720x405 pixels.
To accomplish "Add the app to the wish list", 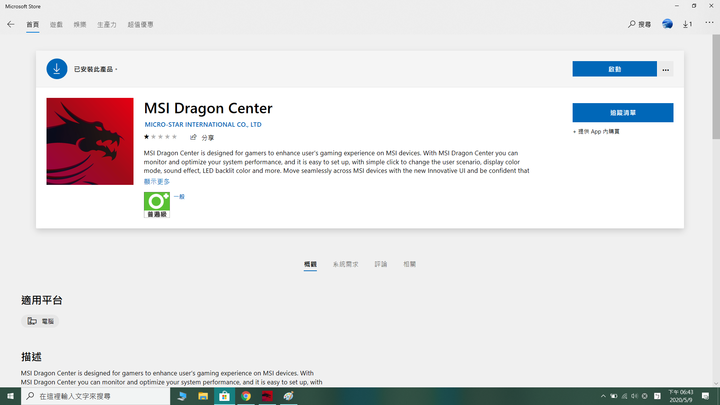I will (623, 112).
